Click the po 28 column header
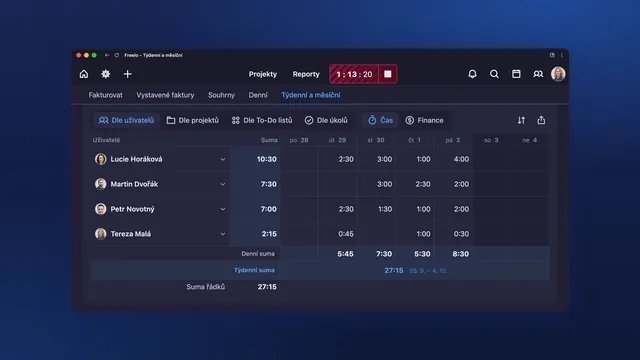Viewport: 640px width, 360px height. (x=299, y=140)
